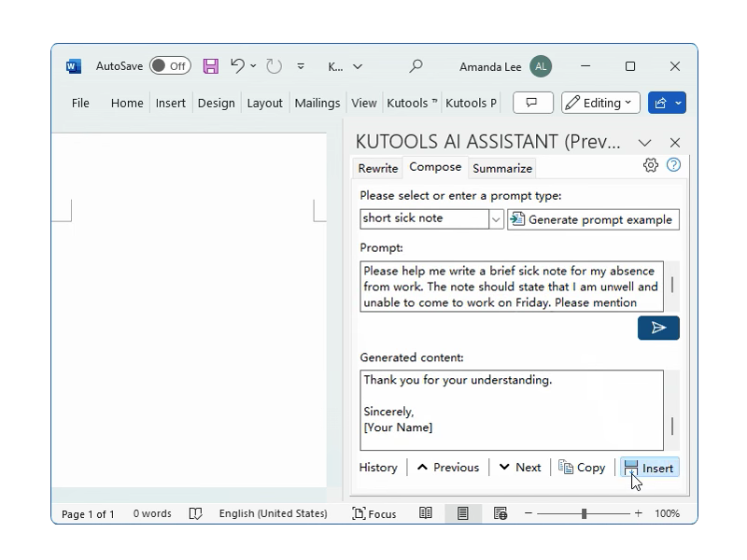Click the '0 words' word count
Screen dimensions: 747x560
[x=152, y=514]
